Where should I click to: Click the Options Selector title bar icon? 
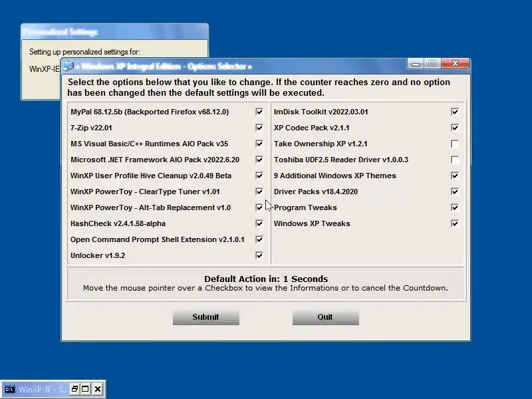[x=69, y=66]
